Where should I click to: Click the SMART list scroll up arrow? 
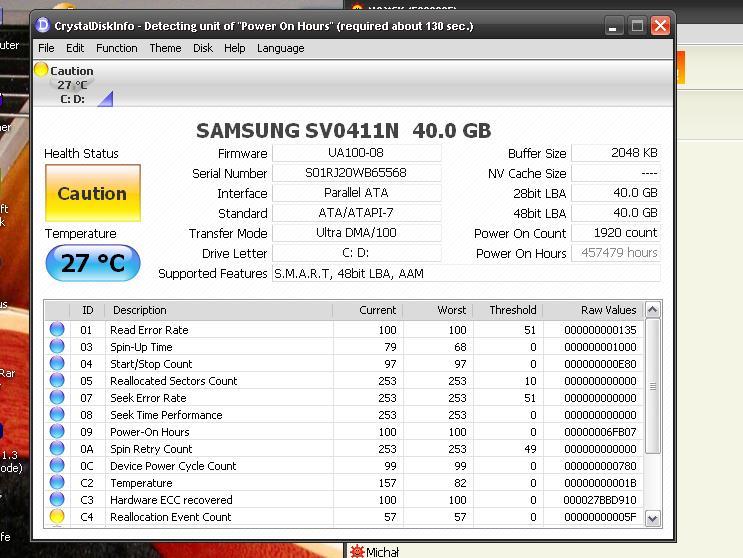coord(652,310)
